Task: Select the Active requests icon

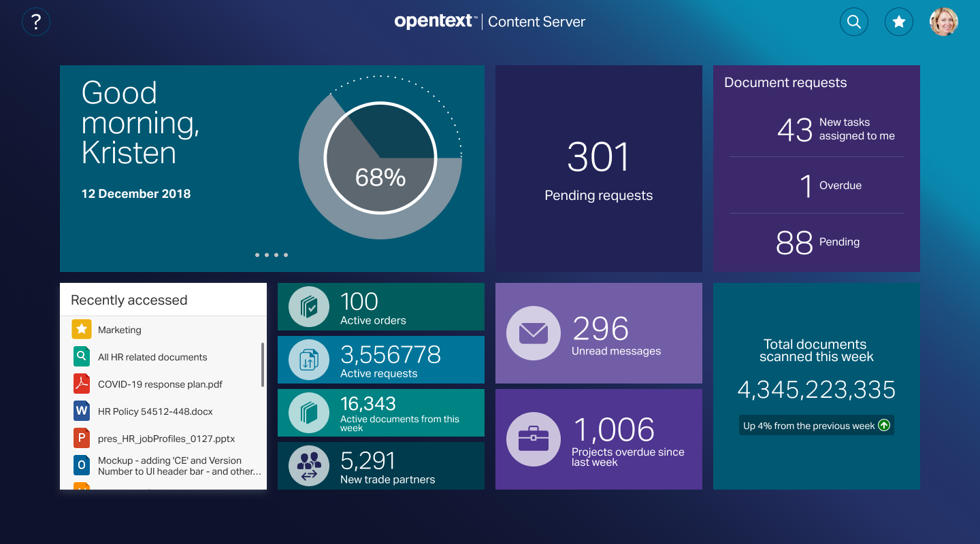Action: coord(308,359)
